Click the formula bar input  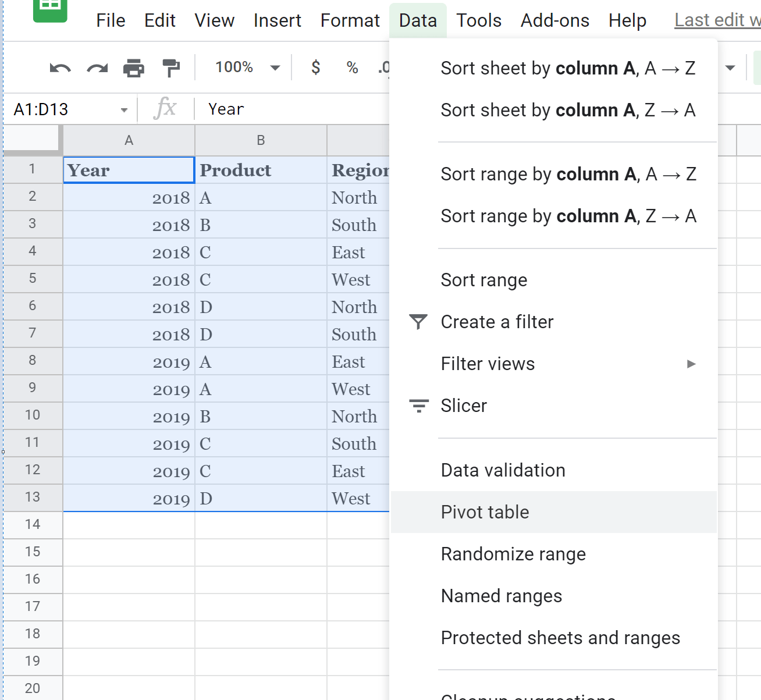[x=291, y=109]
